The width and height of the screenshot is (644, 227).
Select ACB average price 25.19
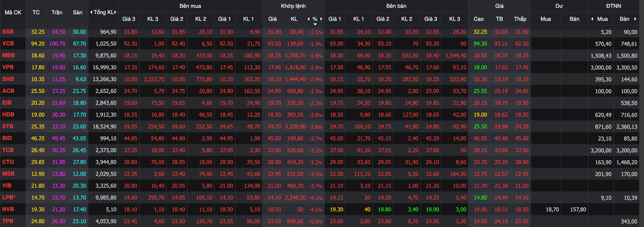(501, 91)
